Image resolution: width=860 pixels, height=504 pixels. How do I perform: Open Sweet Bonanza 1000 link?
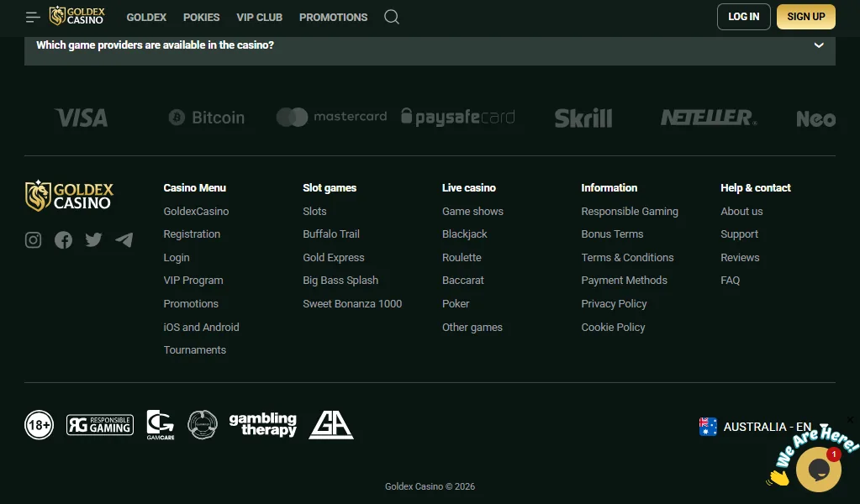pyautogui.click(x=353, y=303)
